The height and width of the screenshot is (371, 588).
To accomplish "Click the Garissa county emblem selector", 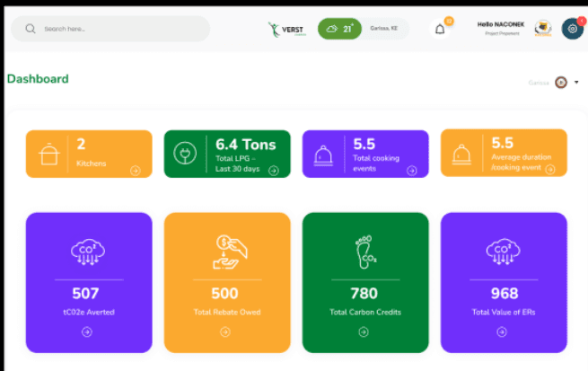I will click(561, 82).
